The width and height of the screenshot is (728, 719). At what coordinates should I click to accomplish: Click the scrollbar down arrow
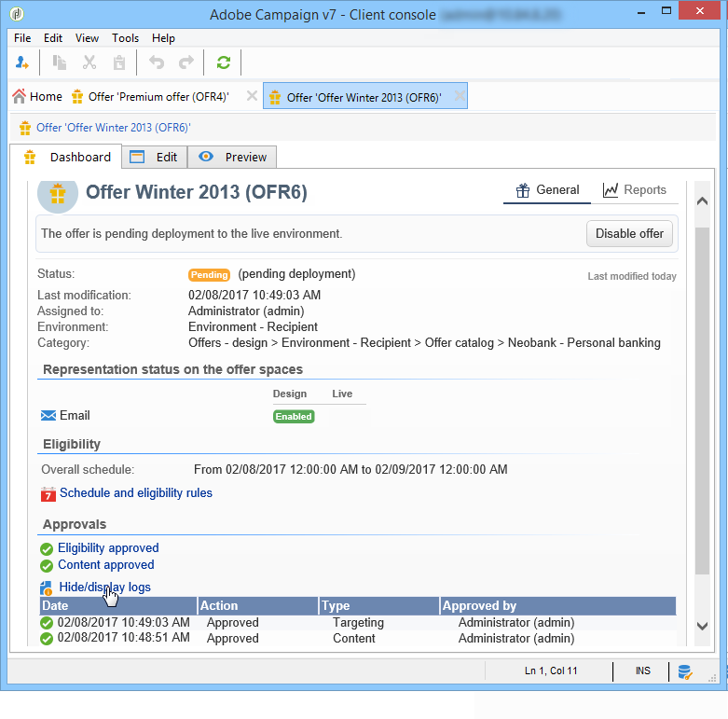click(702, 626)
